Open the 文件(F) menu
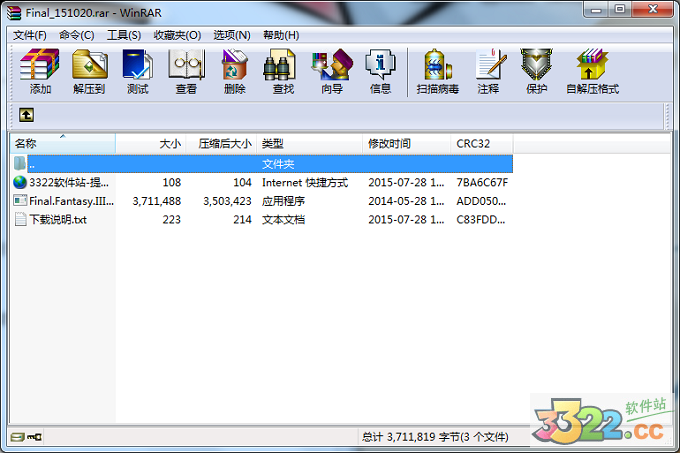This screenshot has width=680, height=453. (x=29, y=35)
